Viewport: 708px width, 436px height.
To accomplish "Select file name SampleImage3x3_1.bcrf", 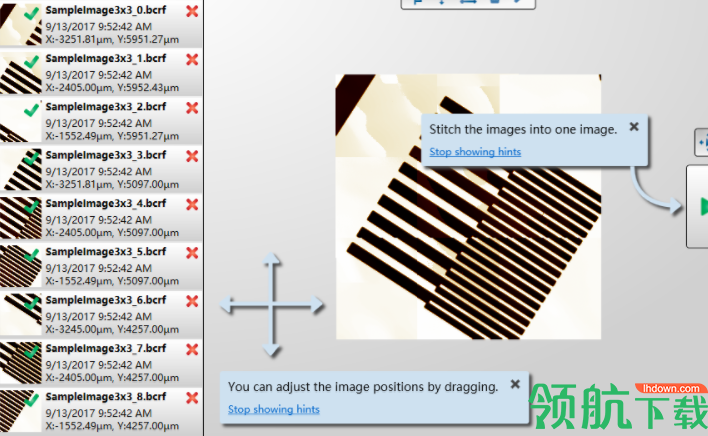I will tap(106, 58).
